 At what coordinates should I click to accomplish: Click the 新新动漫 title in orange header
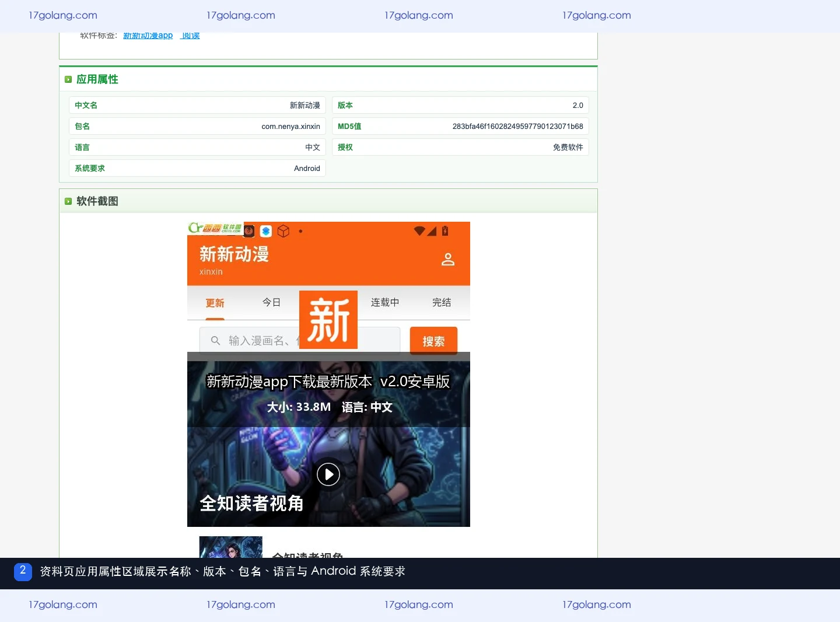pos(234,254)
